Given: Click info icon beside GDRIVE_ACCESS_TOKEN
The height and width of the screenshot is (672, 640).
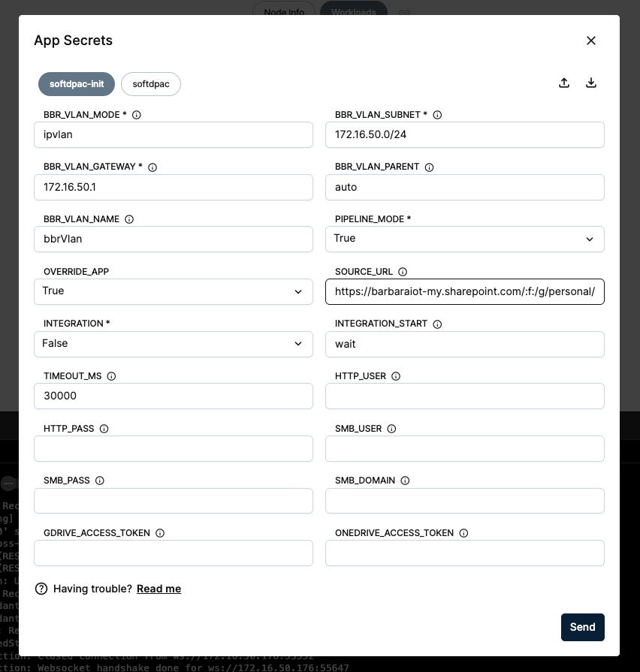Looking at the screenshot, I should [160, 533].
